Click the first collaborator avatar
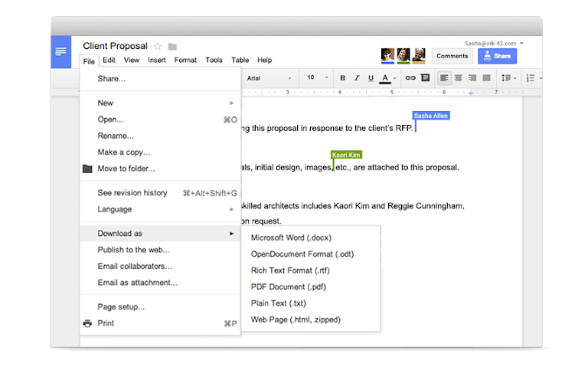This screenshot has height=367, width=588. pos(387,55)
